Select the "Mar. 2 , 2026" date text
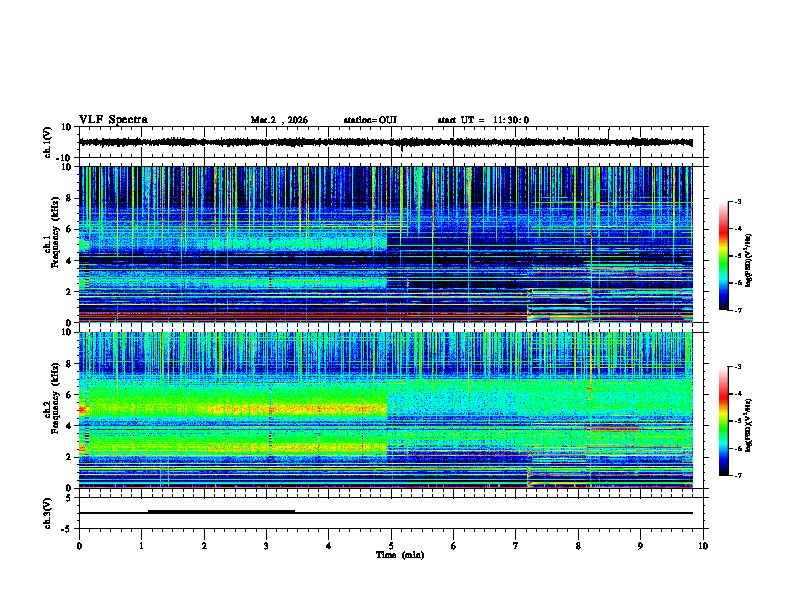Image resolution: width=792 pixels, height=612 pixels. [279, 120]
